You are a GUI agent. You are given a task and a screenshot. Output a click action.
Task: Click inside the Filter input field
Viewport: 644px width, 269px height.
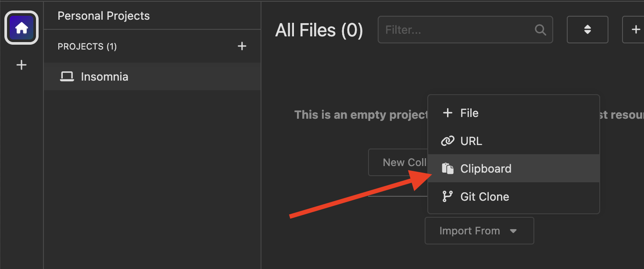(439, 30)
